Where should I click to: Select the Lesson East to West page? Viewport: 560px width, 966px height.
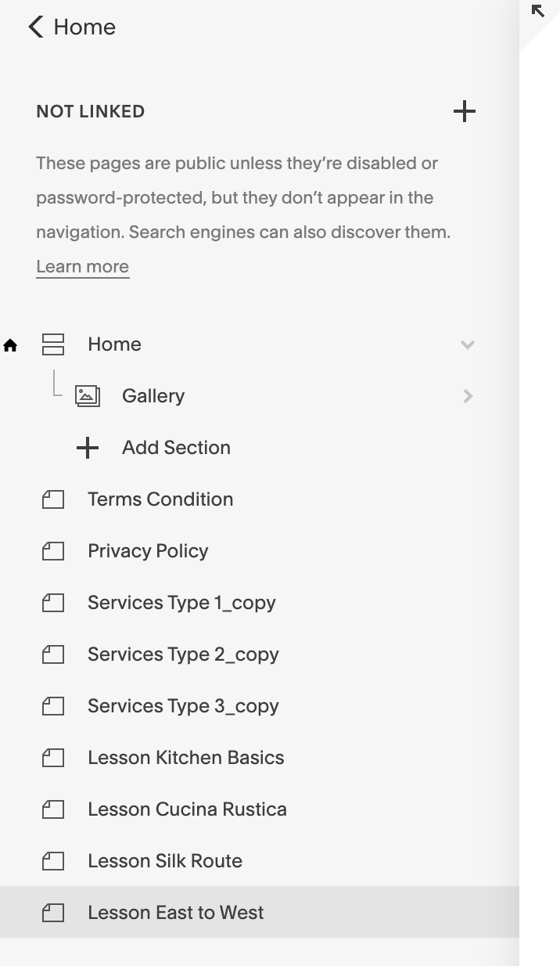[175, 912]
